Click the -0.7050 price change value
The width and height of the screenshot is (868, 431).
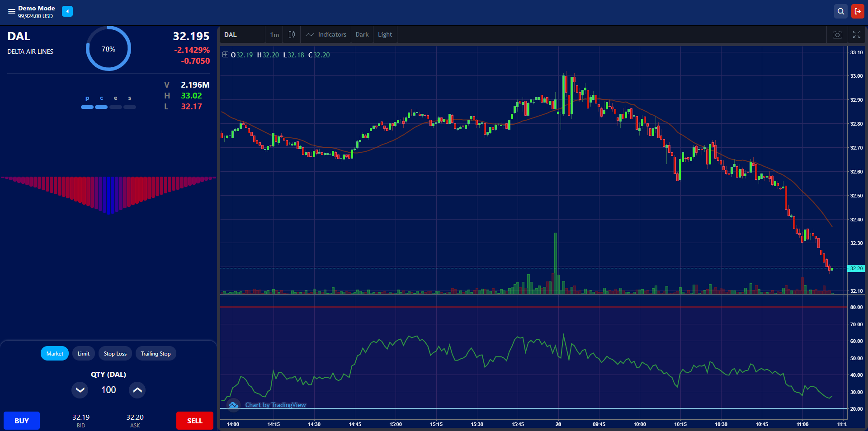coord(195,61)
